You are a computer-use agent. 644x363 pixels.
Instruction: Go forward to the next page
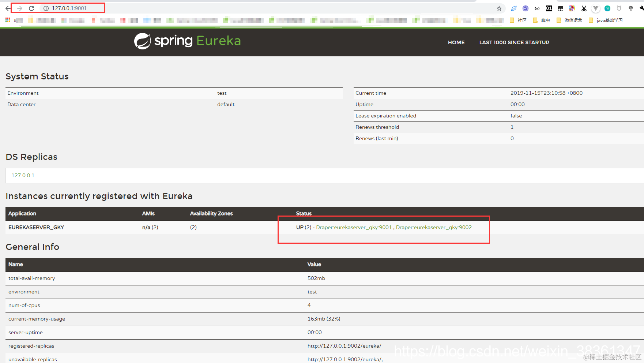20,8
